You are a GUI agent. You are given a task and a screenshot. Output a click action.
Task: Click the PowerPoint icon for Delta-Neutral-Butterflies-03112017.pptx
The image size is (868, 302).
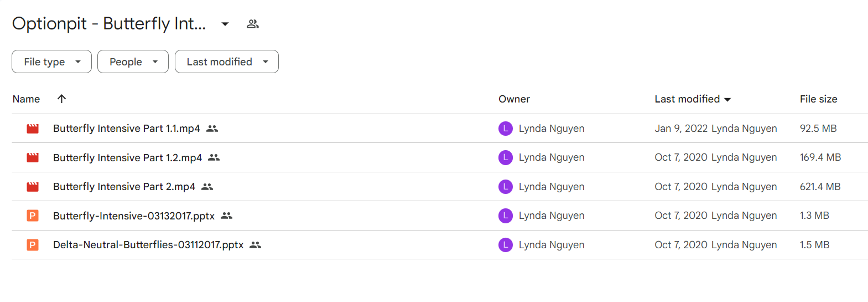click(x=33, y=245)
